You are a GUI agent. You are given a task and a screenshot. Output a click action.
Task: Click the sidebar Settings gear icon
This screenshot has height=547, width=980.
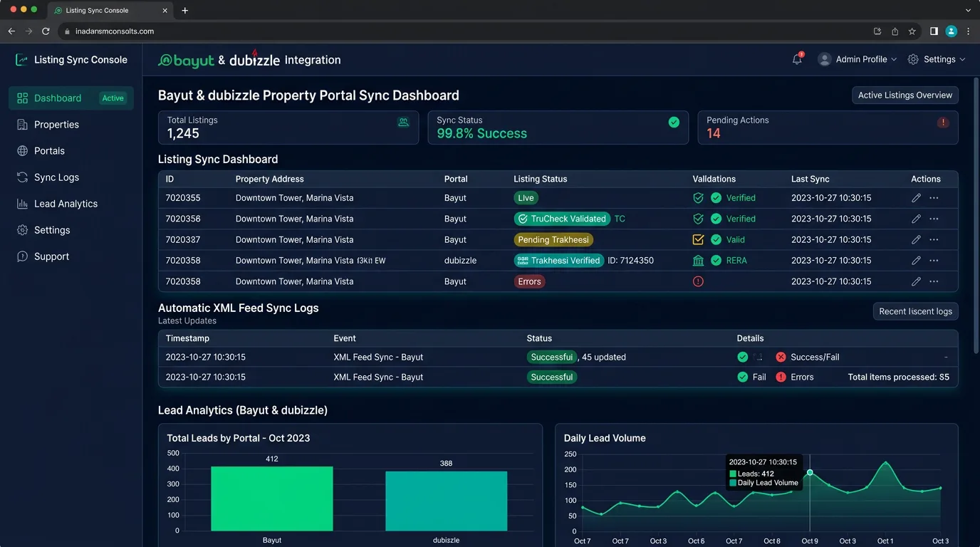tap(22, 230)
